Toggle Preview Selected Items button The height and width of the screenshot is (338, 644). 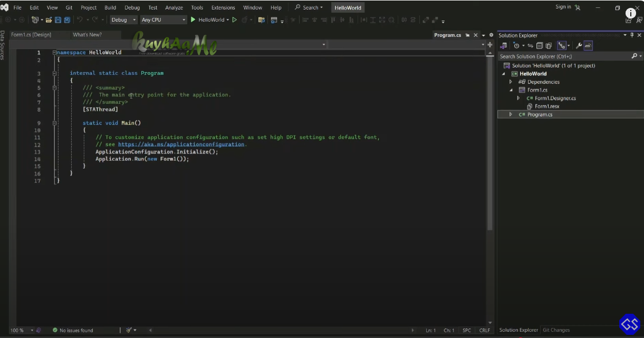tap(588, 46)
